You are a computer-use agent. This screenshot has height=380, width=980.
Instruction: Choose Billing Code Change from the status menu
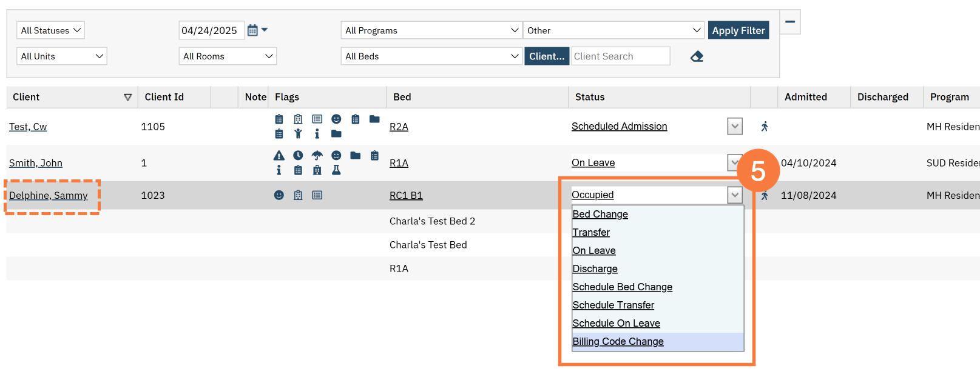(618, 341)
